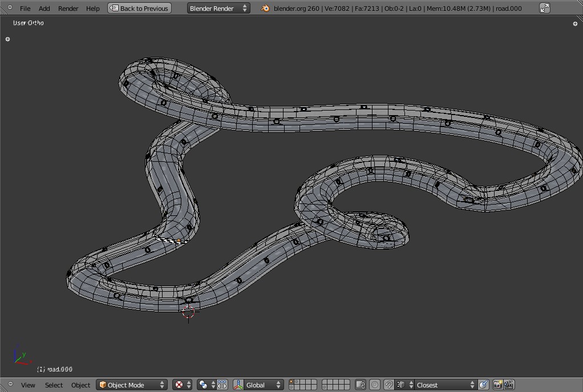583x392 pixels.
Task: Click the OpenGL render image camera icon
Action: click(x=497, y=385)
